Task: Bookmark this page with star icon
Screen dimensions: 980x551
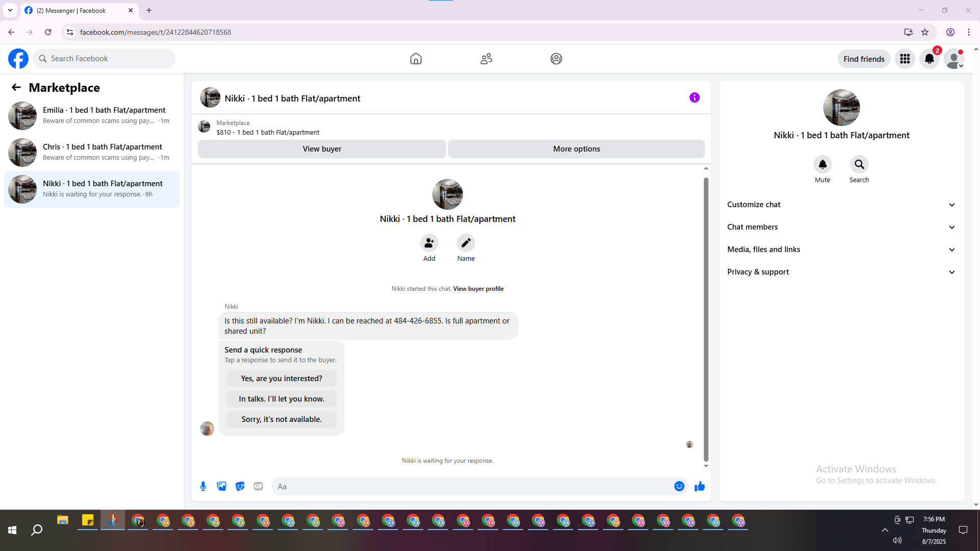Action: [x=925, y=32]
